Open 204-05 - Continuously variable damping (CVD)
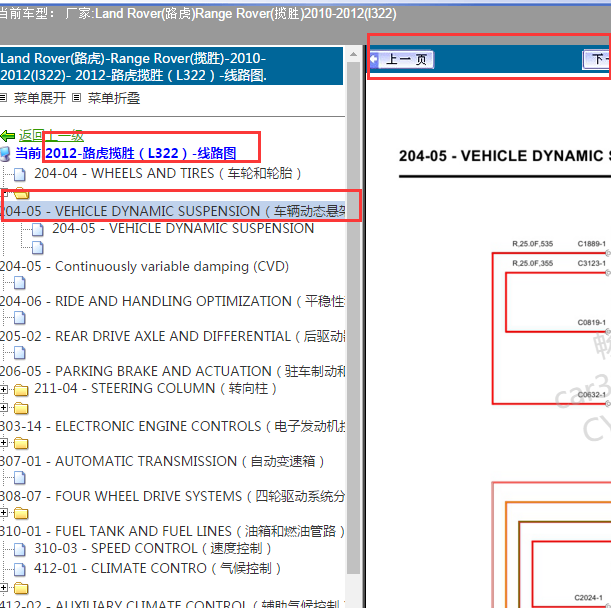The image size is (611, 608). (145, 266)
